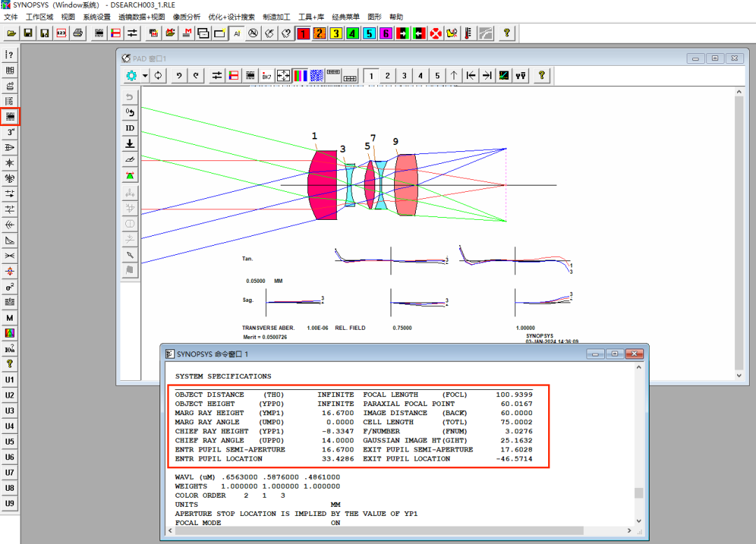The image size is (756, 544).
Task: Click the red '123' icon in main toolbar
Action: point(61,34)
